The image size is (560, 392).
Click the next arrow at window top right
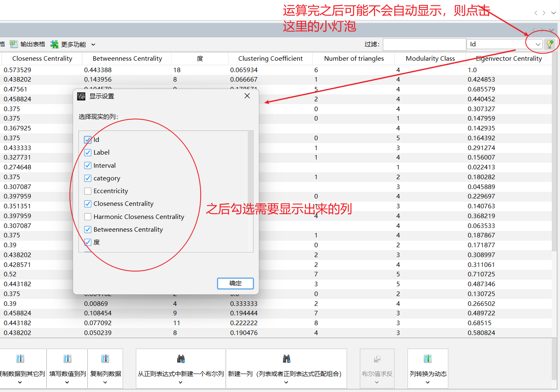[x=544, y=13]
